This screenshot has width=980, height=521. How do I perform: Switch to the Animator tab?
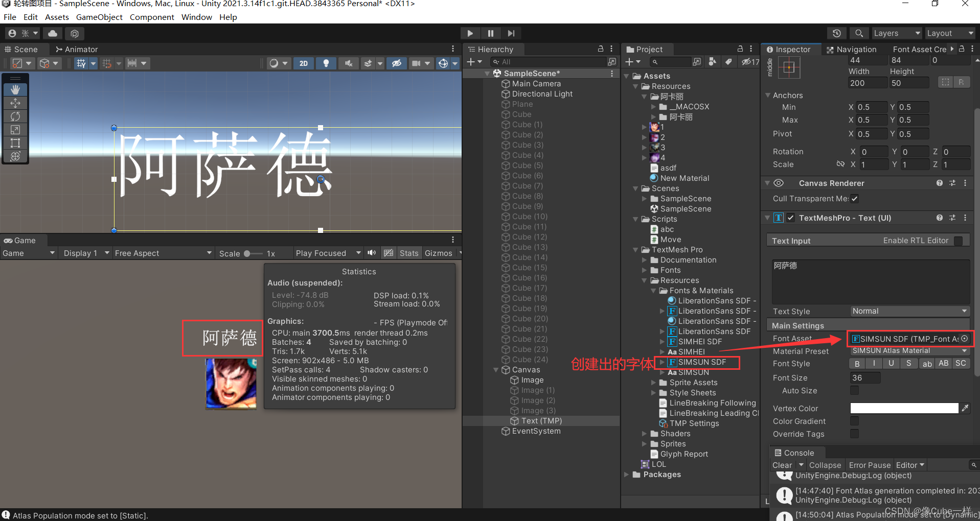77,49
